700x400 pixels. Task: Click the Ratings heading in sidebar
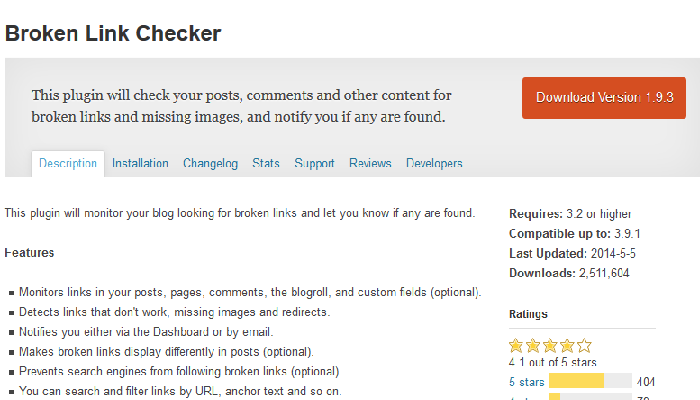528,314
